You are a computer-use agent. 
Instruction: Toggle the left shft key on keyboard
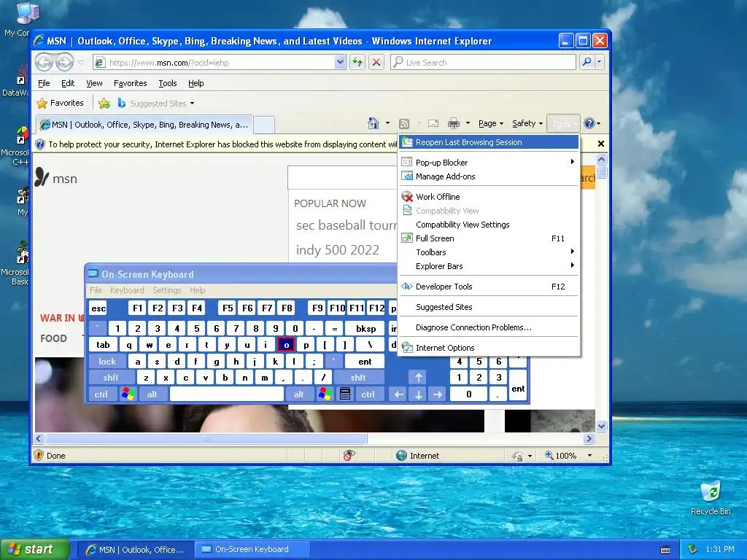(111, 378)
